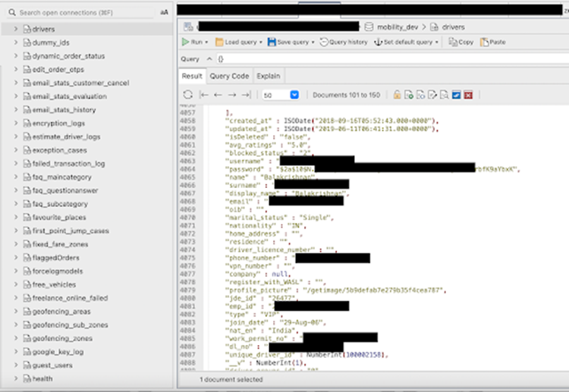Click the Paste toolbar button
569x392 pixels.
pyautogui.click(x=492, y=42)
